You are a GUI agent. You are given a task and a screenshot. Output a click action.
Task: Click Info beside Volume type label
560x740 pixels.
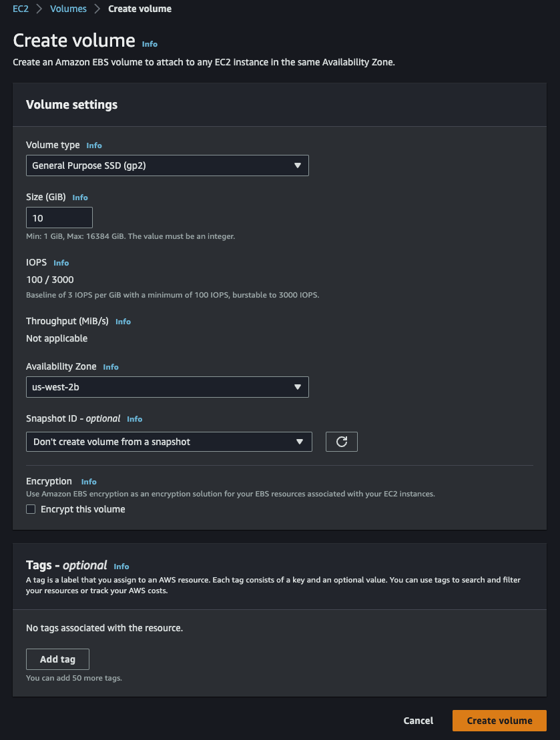tap(94, 145)
